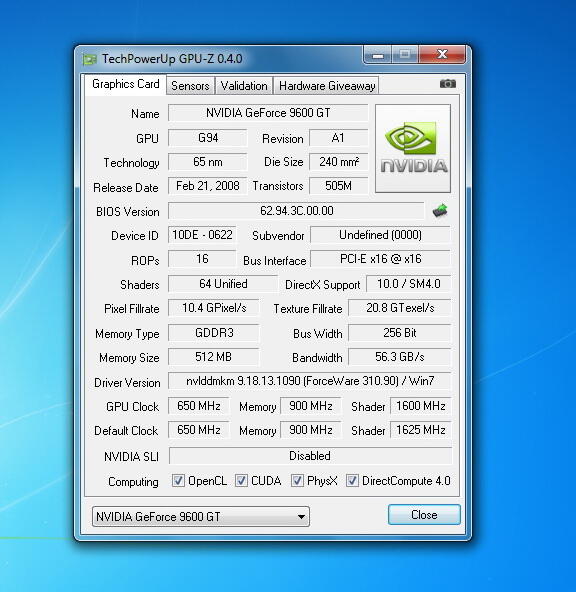
Task: Click the Default Clock row Memory 900 MHz
Action: (x=311, y=430)
